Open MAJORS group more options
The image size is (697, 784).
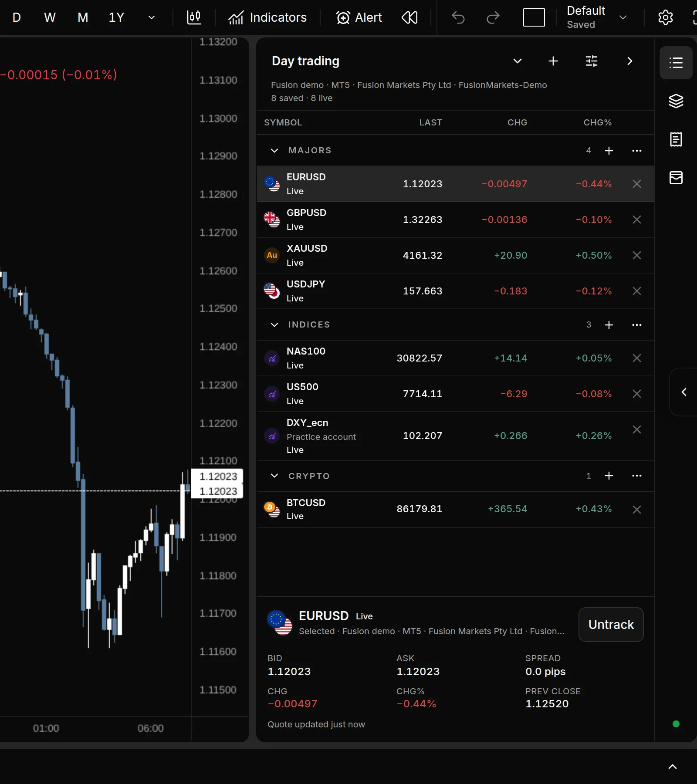[636, 151]
